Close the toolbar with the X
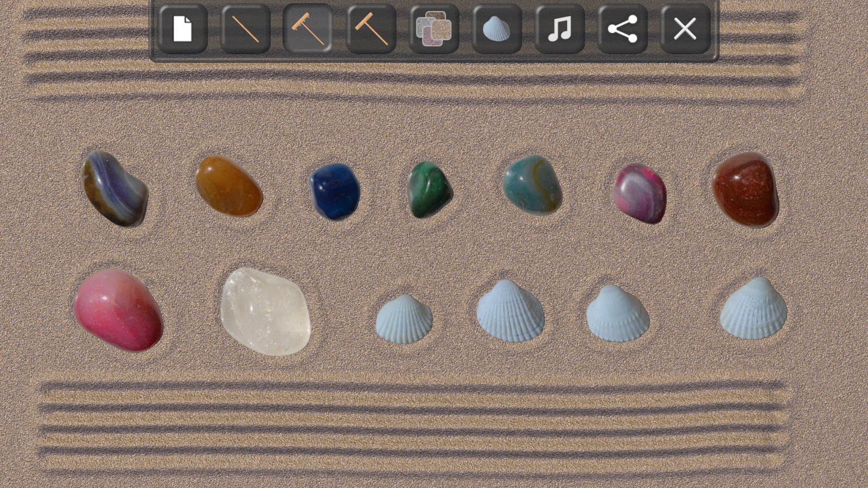The width and height of the screenshot is (868, 488). coord(685,30)
